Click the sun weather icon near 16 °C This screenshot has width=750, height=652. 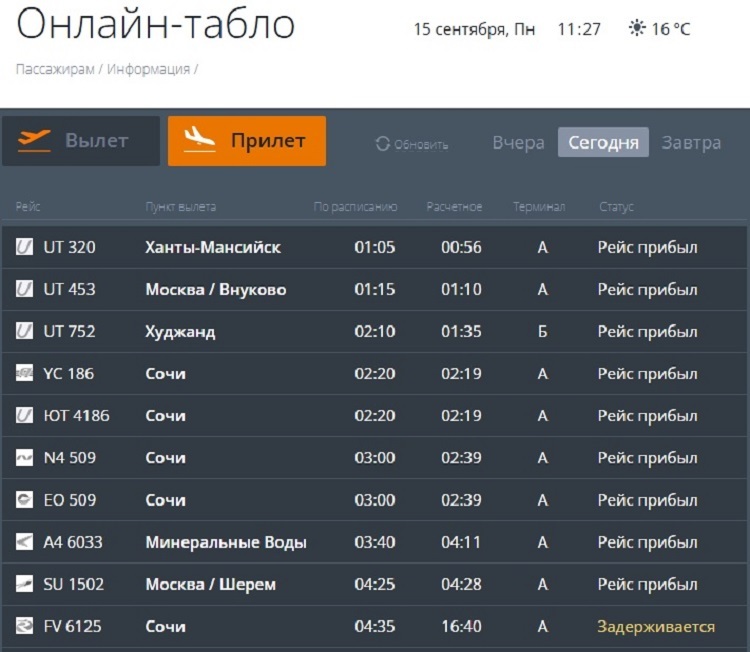[x=636, y=29]
